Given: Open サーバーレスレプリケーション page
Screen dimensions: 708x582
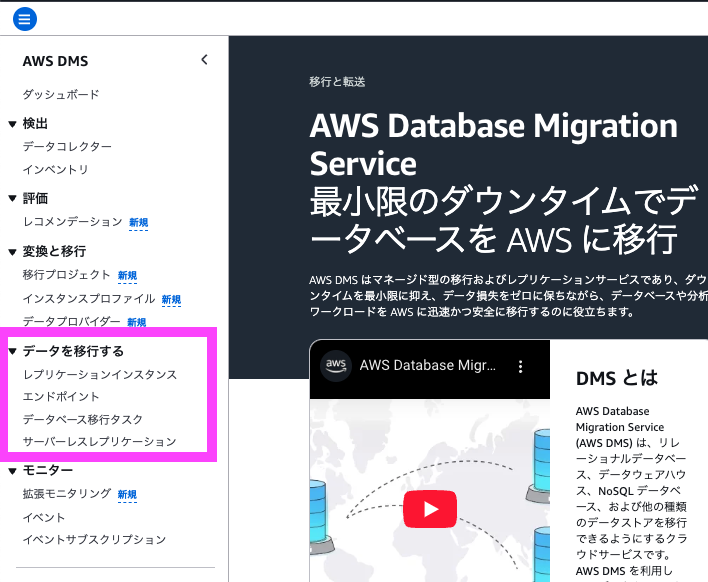Looking at the screenshot, I should click(x=99, y=441).
